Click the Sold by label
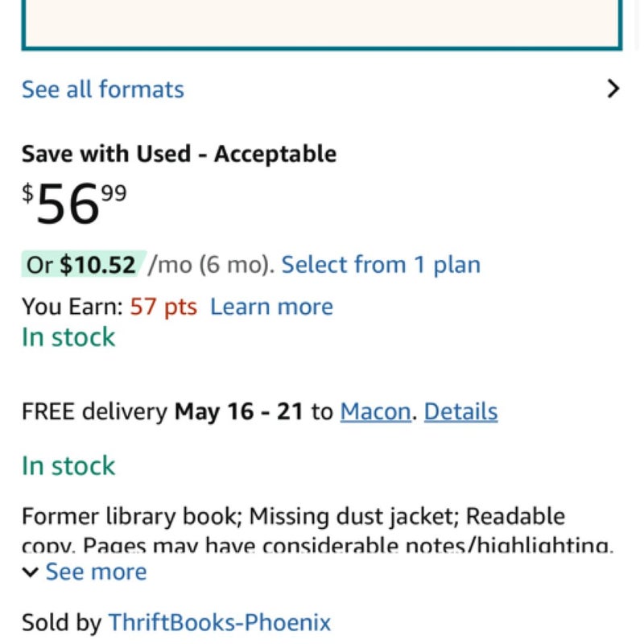The image size is (644, 644). coord(62,622)
